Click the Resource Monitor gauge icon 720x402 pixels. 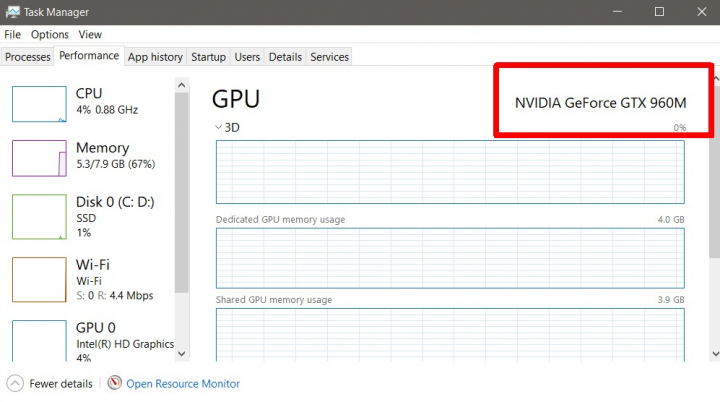114,383
